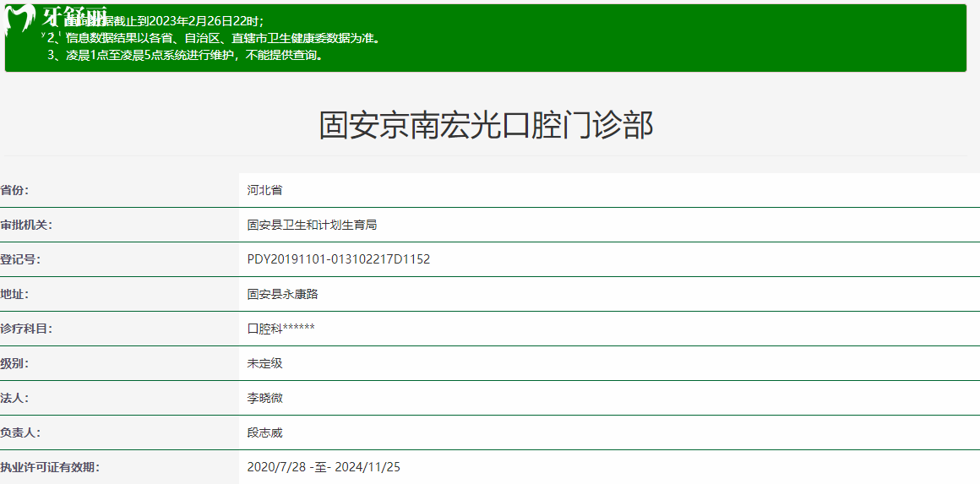The width and height of the screenshot is (980, 484).
Task: Select the 河北省 province value
Action: (264, 190)
